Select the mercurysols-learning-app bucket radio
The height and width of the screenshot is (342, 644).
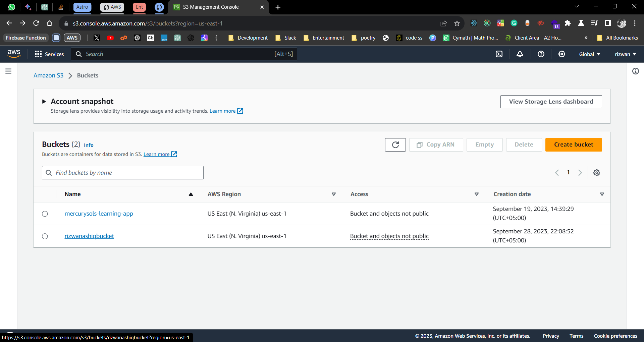tap(45, 214)
